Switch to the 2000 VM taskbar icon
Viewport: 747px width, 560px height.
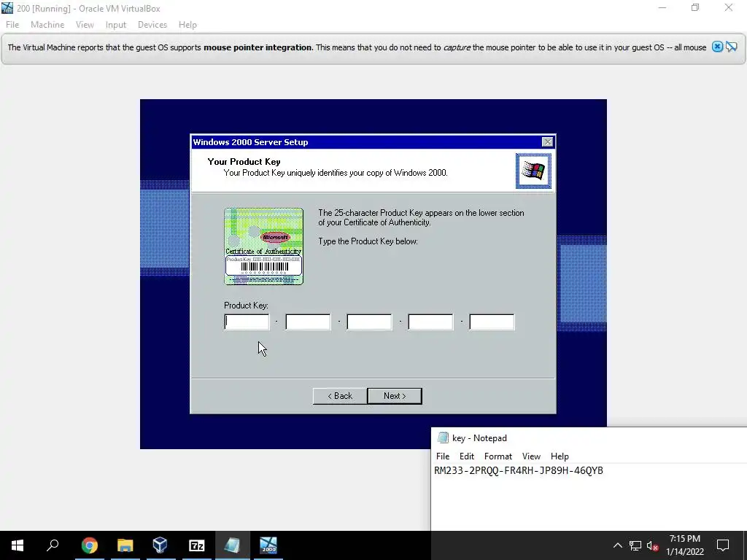pyautogui.click(x=268, y=545)
